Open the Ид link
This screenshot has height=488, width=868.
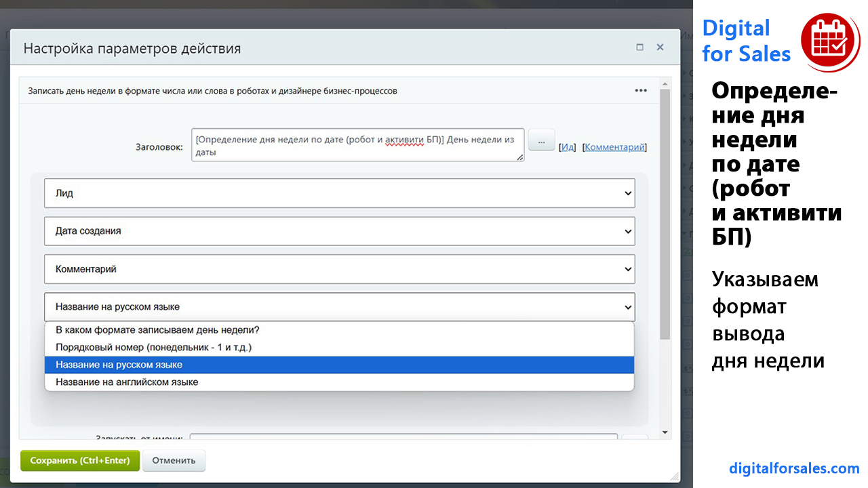tap(568, 147)
